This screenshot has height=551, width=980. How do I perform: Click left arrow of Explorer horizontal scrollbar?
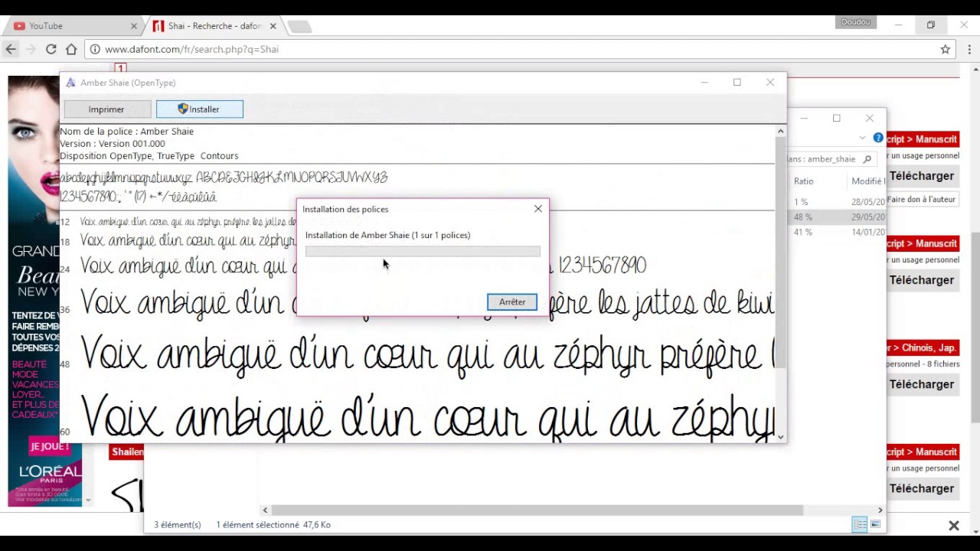(265, 510)
